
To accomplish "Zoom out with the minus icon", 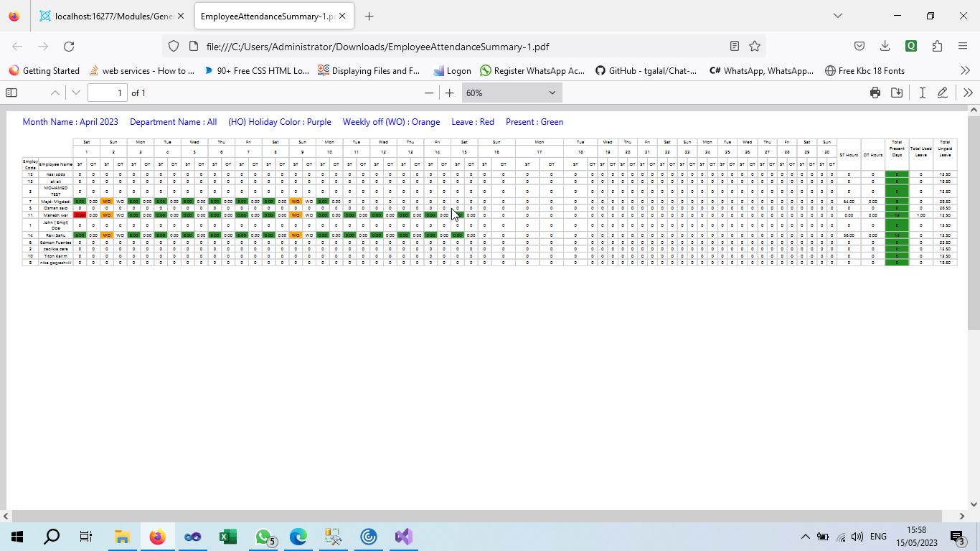I will click(x=429, y=93).
